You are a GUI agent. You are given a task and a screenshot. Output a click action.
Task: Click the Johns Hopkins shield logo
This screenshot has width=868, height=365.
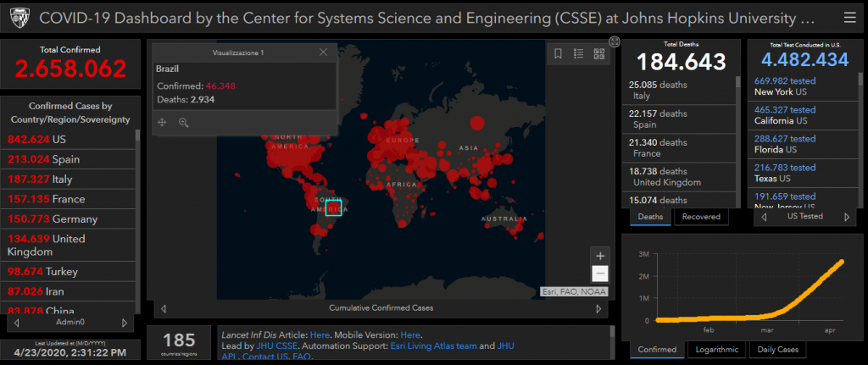19,19
